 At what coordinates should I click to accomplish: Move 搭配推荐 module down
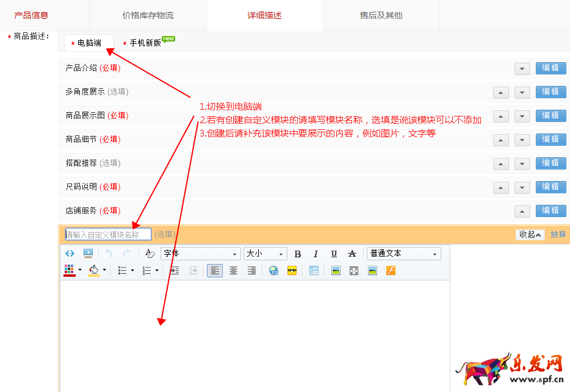pos(522,164)
